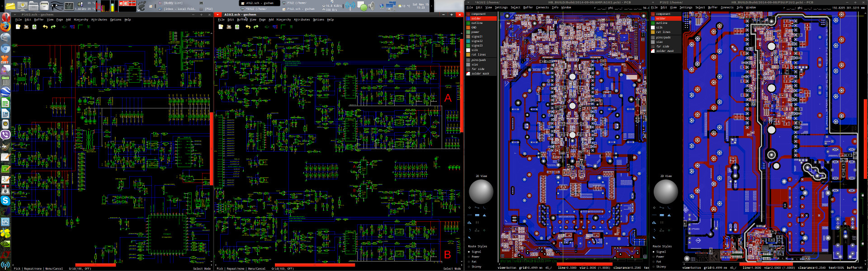Open Connects menu in A1U2 PCB window

(542, 8)
